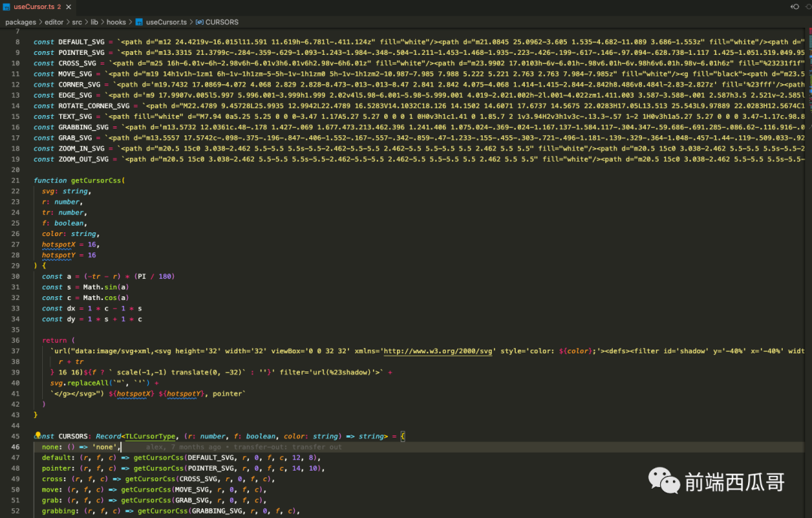Image resolution: width=812 pixels, height=518 pixels.
Task: Click the return keyword on line 36
Action: (x=54, y=341)
